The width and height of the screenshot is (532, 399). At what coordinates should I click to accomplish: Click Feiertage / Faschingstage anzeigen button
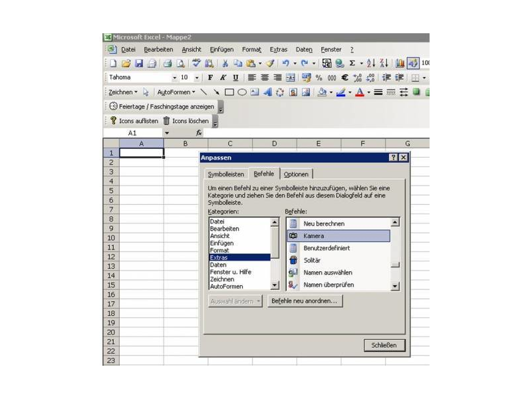162,106
